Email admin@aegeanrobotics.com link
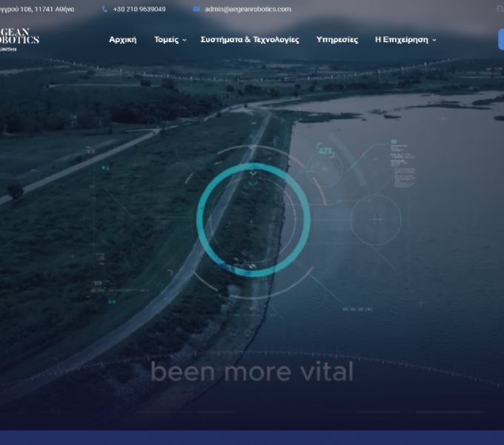 248,9
